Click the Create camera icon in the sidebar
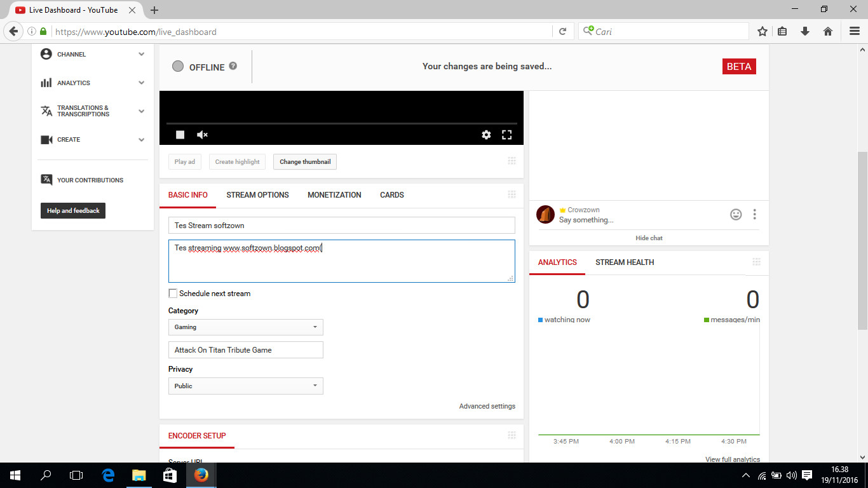The height and width of the screenshot is (488, 868). point(46,140)
